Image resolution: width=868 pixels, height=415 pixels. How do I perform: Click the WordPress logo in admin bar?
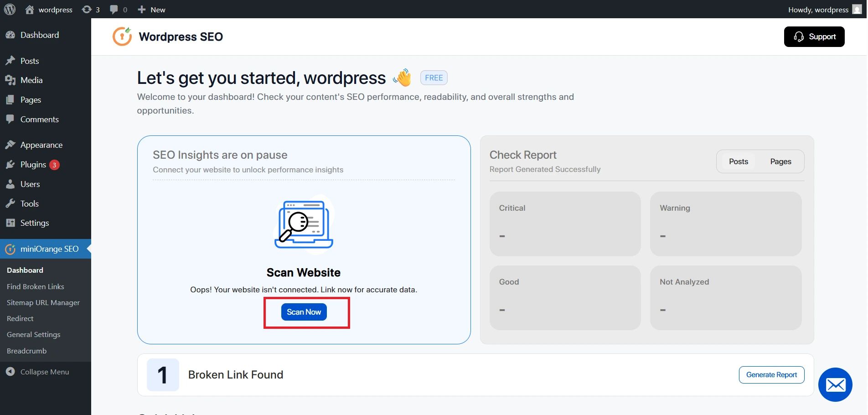[x=10, y=9]
